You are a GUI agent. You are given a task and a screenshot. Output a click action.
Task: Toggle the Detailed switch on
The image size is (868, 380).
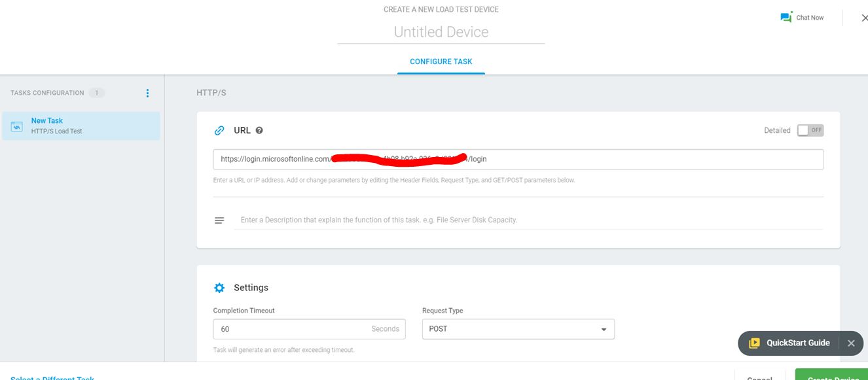point(810,130)
